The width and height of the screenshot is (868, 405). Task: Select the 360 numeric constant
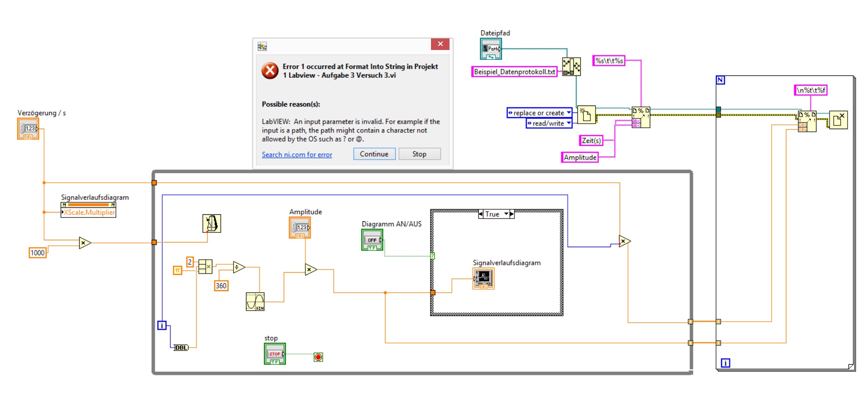(221, 286)
